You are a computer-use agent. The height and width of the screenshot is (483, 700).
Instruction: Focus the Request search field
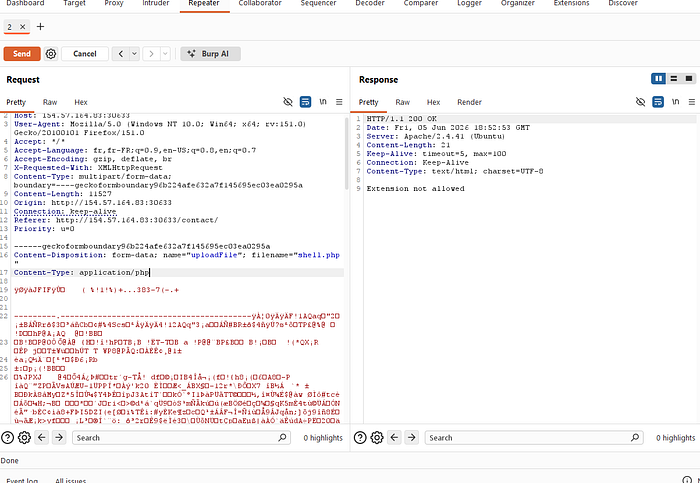point(181,438)
